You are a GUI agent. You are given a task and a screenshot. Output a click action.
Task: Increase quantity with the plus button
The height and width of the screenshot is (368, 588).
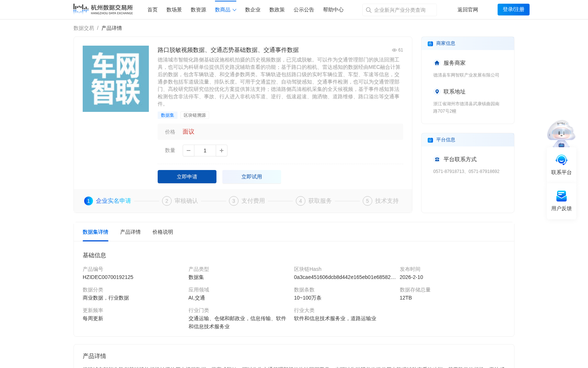(x=222, y=151)
